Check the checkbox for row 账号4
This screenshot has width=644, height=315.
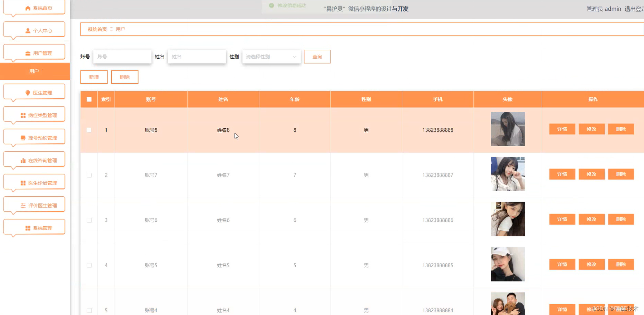pos(89,310)
